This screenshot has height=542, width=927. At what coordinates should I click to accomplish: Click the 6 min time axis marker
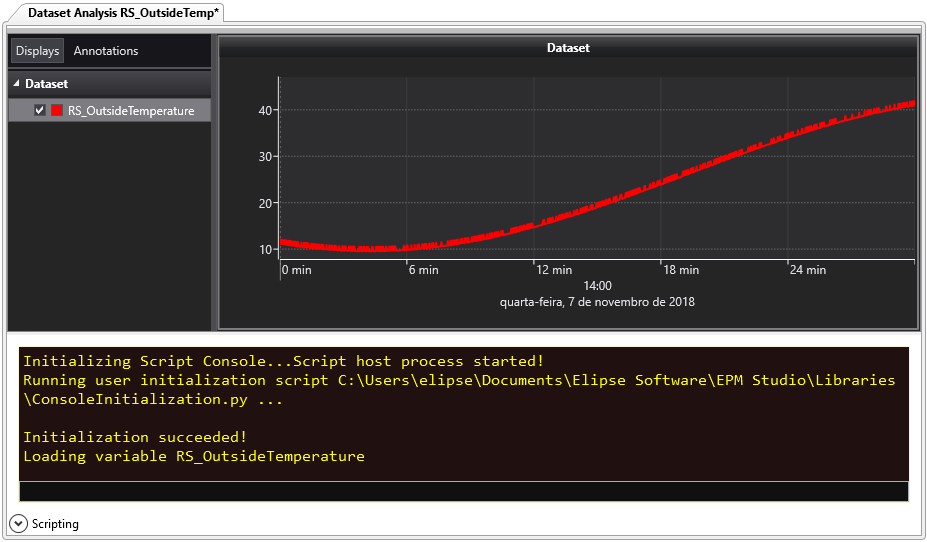423,270
